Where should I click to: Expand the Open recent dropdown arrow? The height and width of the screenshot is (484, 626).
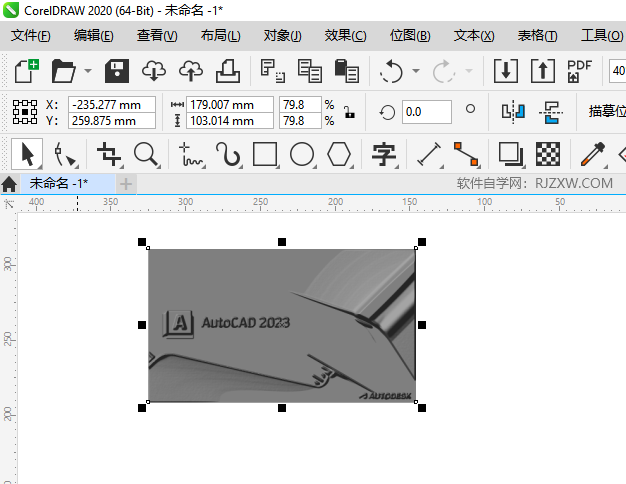88,71
